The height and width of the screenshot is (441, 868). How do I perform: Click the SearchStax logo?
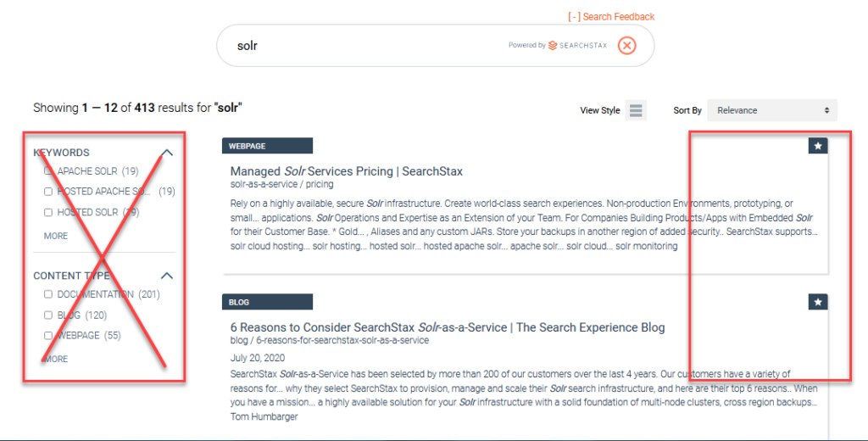click(577, 46)
